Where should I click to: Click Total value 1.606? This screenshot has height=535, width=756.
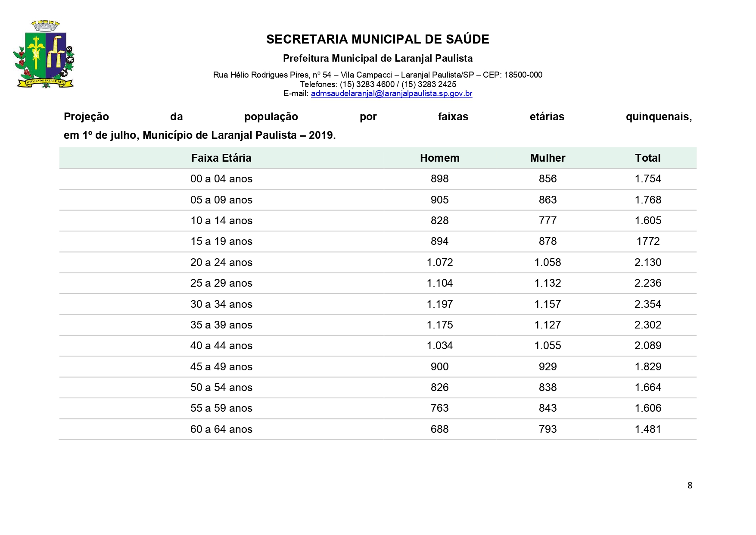[648, 408]
